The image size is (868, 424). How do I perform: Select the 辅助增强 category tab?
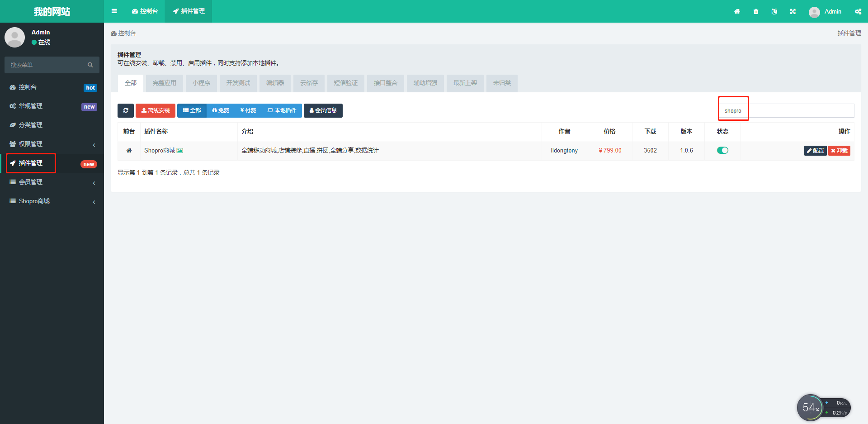[x=425, y=83]
